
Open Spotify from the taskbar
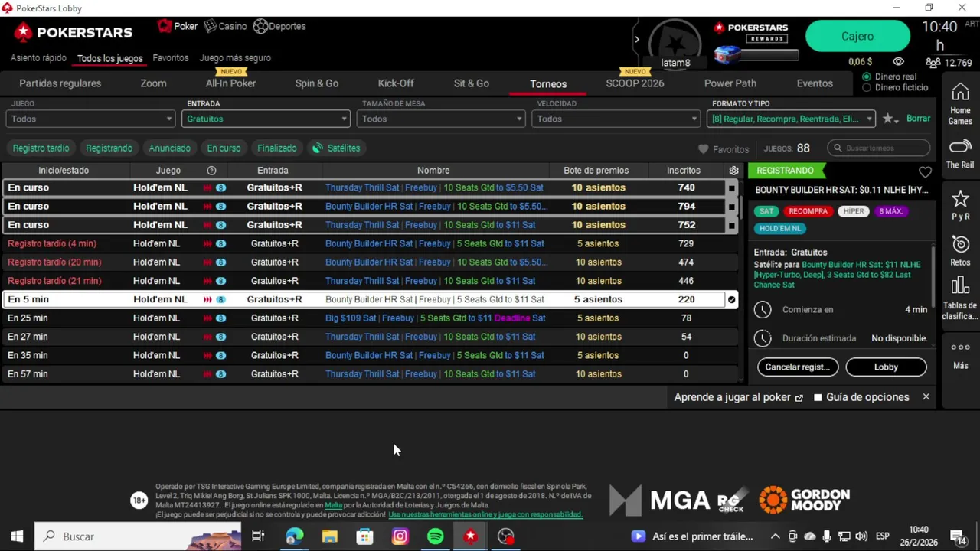435,536
